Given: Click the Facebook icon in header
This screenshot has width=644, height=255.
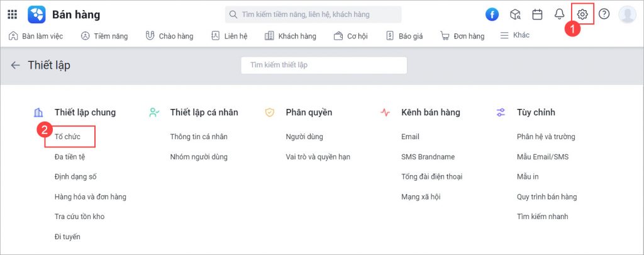Looking at the screenshot, I should 492,15.
